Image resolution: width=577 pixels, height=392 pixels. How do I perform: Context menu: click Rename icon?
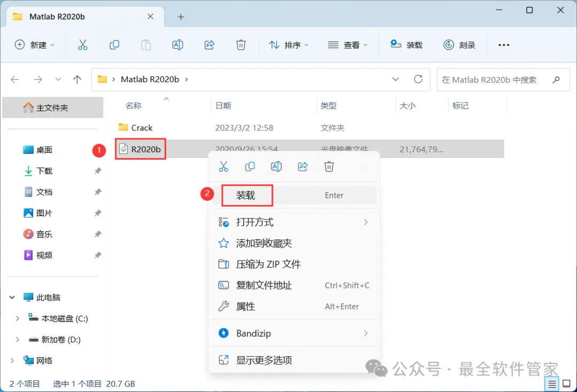click(x=276, y=167)
